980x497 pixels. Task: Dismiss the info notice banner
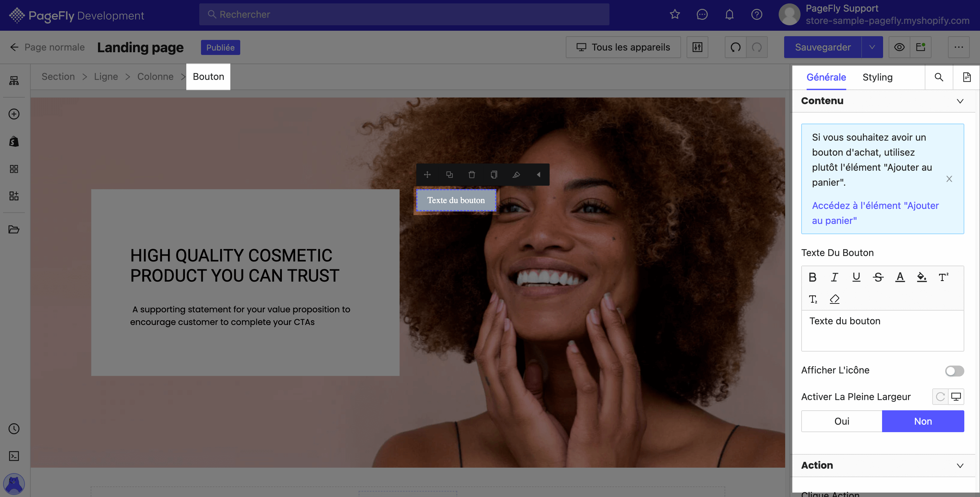(949, 179)
